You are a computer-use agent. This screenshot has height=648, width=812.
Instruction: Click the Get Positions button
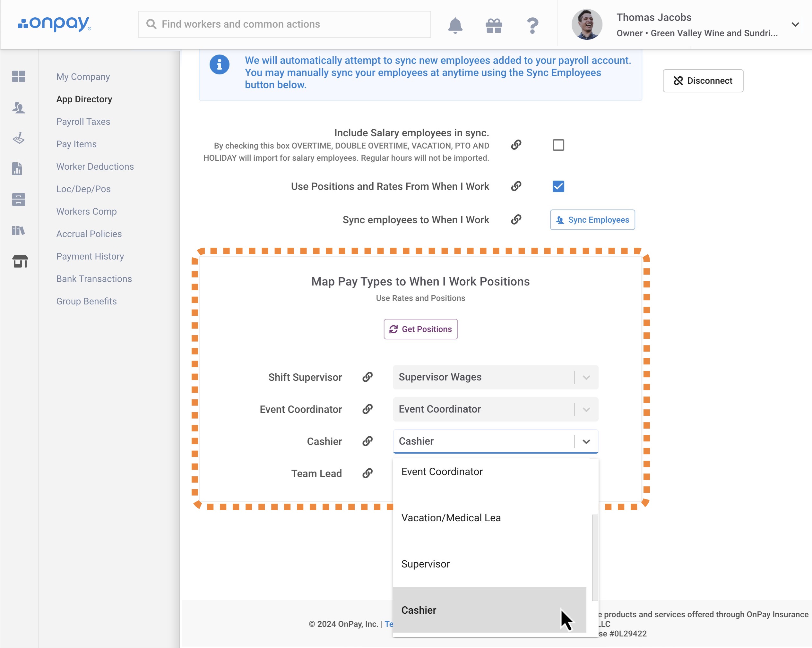click(x=421, y=329)
